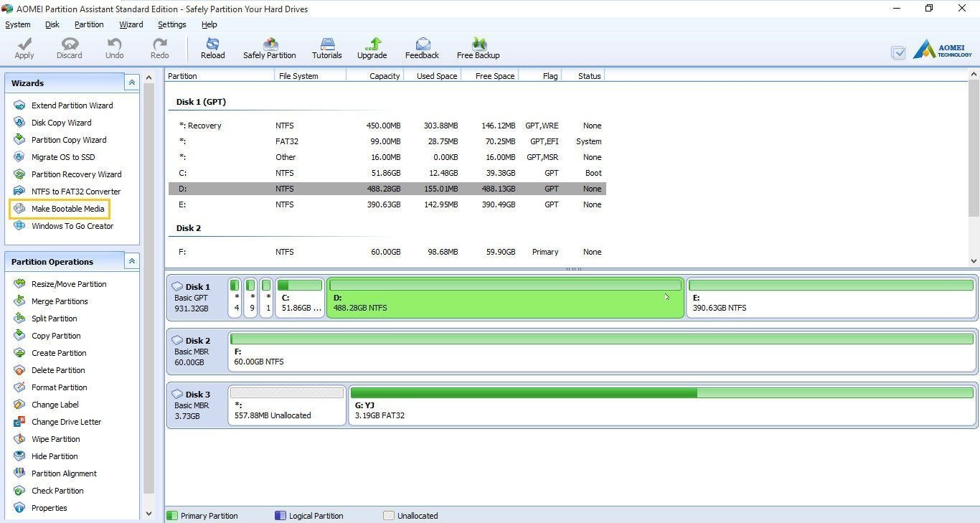Select the 557.88MB Unallocated block
Screen dimensions: 980x523
point(287,405)
